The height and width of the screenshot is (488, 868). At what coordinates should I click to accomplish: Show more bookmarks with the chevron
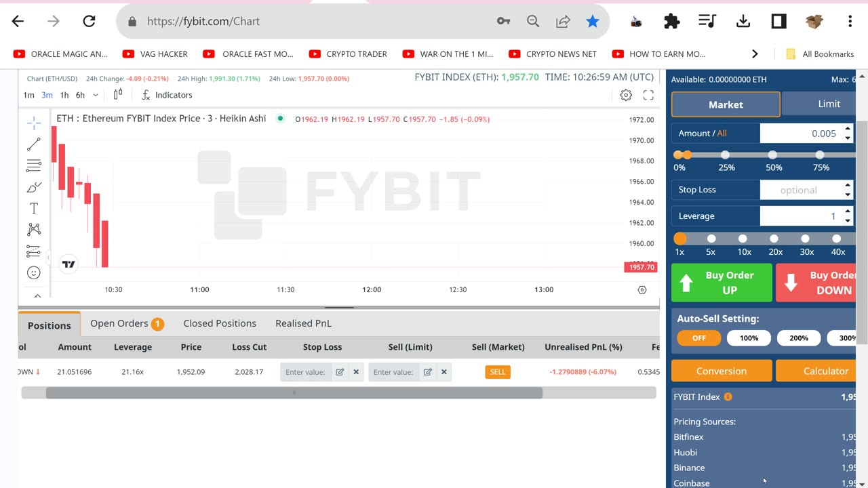click(755, 54)
